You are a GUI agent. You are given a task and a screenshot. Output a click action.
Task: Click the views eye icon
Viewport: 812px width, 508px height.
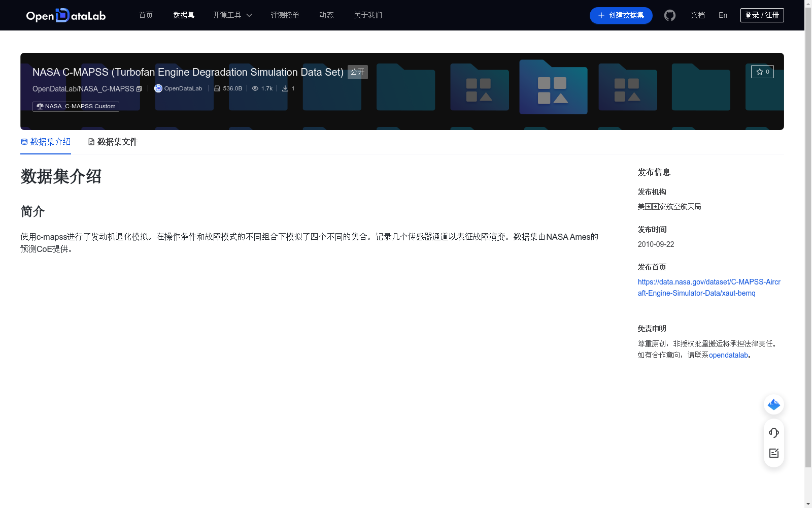tap(255, 88)
